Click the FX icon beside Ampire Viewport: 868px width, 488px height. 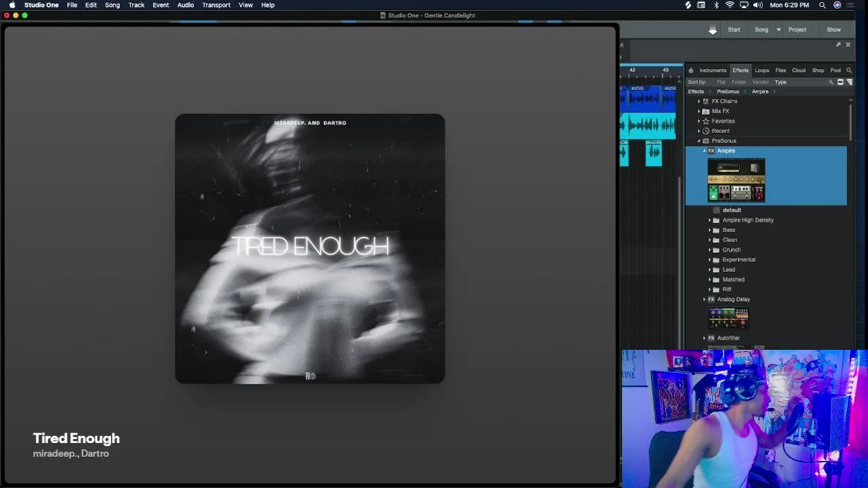[711, 150]
